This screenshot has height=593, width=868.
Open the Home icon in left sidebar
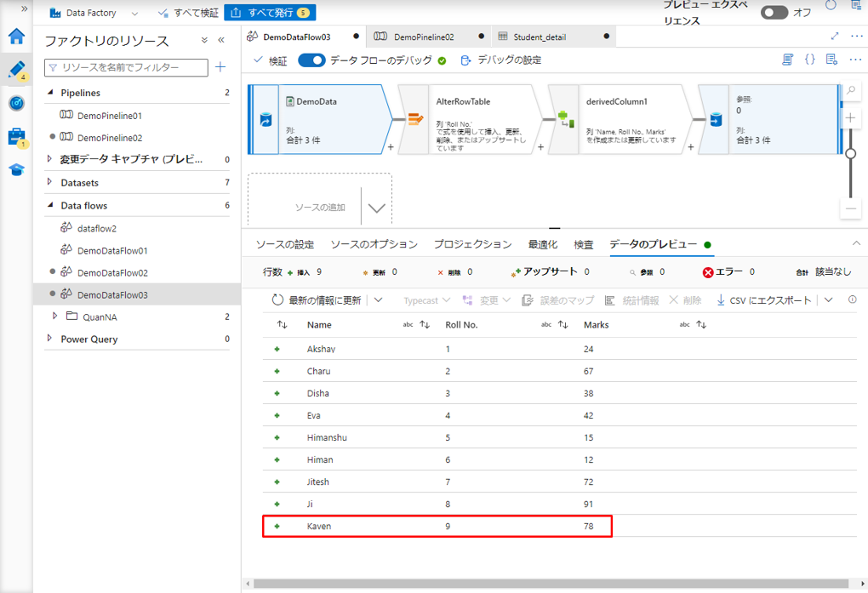tap(16, 37)
